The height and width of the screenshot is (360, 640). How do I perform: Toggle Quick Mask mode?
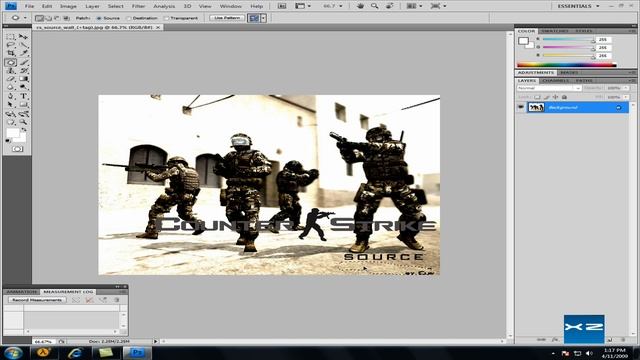(x=18, y=149)
